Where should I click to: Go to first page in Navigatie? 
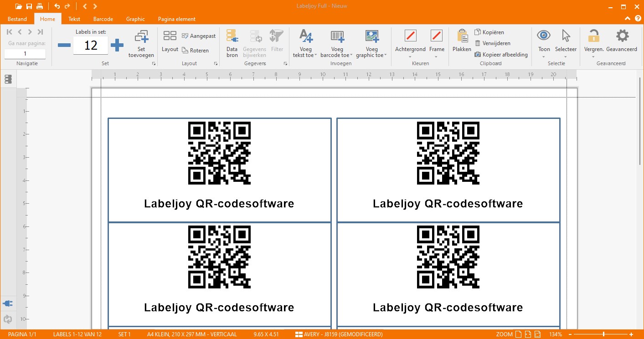pos(10,32)
